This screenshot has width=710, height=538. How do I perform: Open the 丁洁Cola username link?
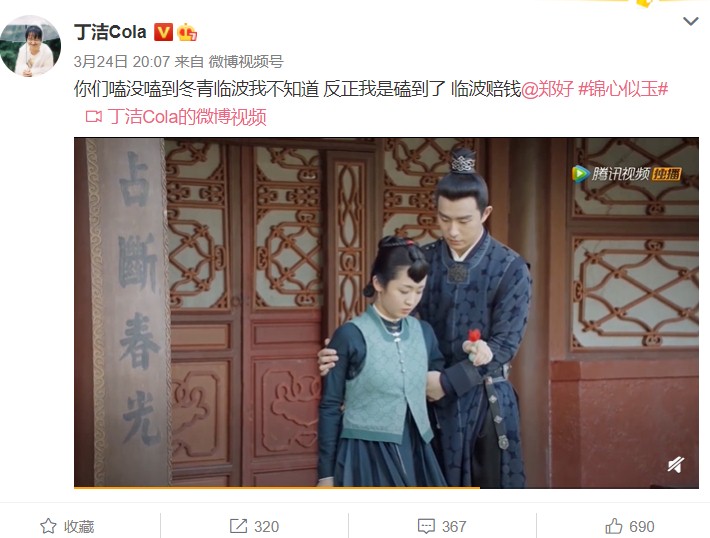coord(110,33)
